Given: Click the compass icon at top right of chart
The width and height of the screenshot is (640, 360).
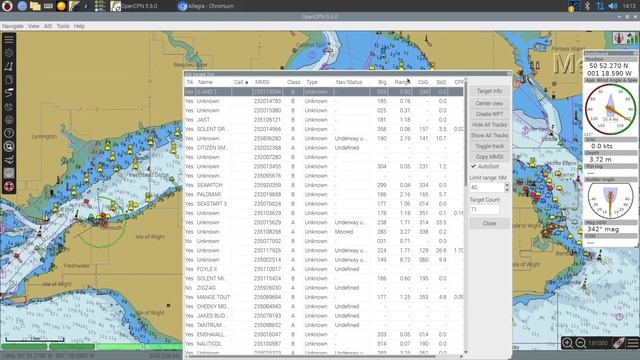Looking at the screenshot, I should 619,38.
